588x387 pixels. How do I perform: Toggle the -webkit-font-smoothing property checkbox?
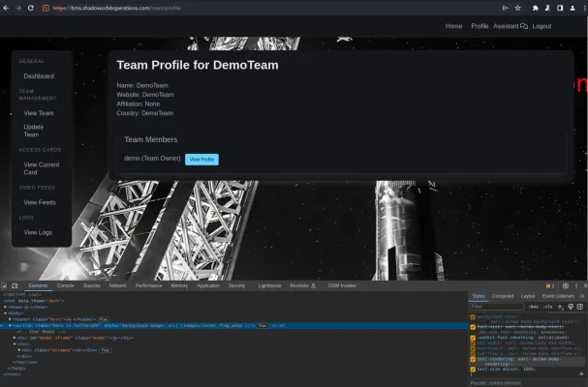(x=473, y=338)
